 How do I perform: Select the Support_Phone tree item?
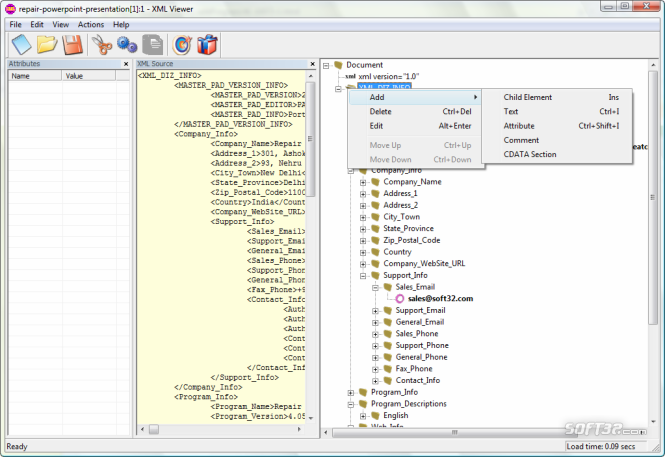422,345
